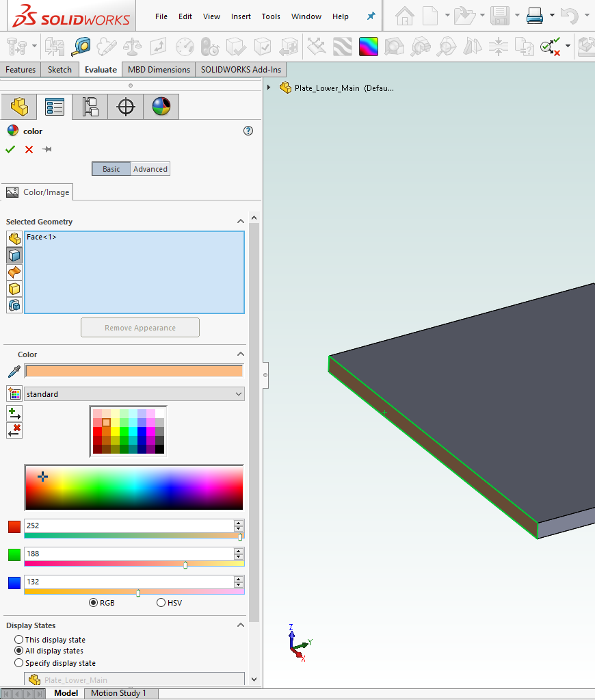
Task: Open the Motion Study 1 tab
Action: pyautogui.click(x=119, y=693)
